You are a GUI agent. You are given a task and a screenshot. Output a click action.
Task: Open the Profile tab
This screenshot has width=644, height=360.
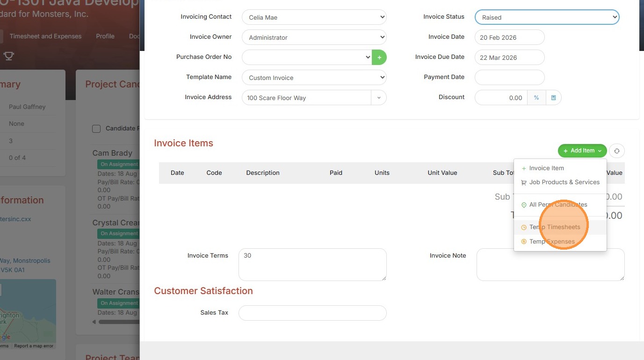pyautogui.click(x=105, y=36)
